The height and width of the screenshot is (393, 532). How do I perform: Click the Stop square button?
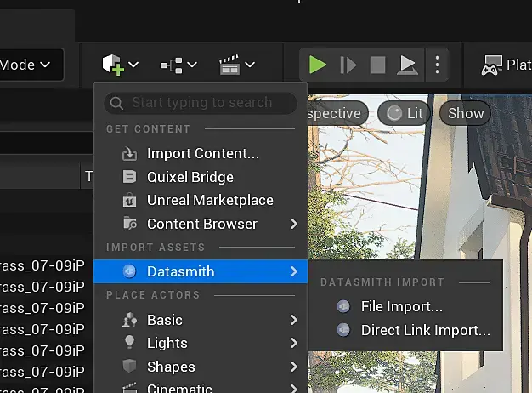tap(377, 65)
